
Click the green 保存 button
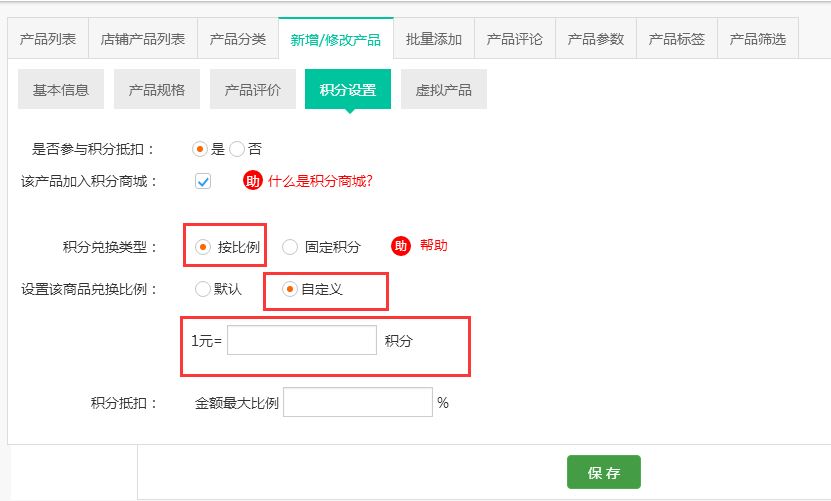pyautogui.click(x=603, y=473)
